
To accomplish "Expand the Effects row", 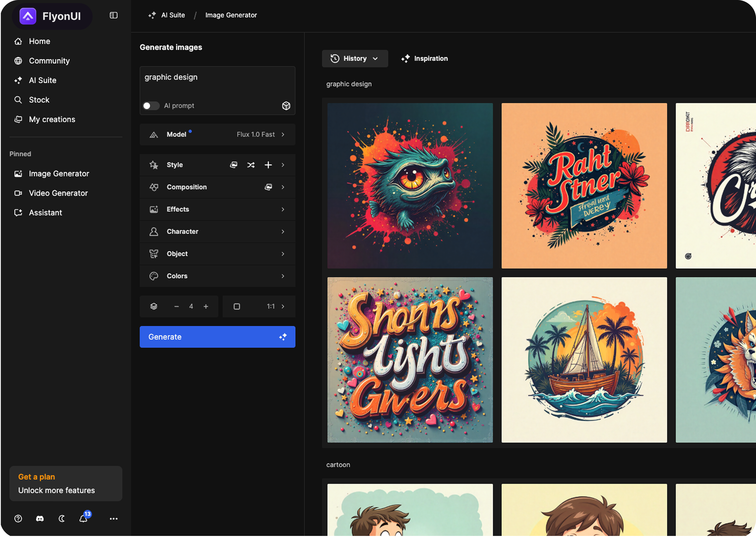I will coord(217,209).
